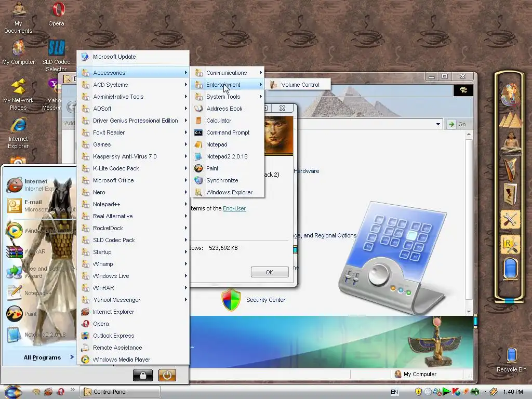Expand the K-Lite Codec Pack submenu

point(134,168)
